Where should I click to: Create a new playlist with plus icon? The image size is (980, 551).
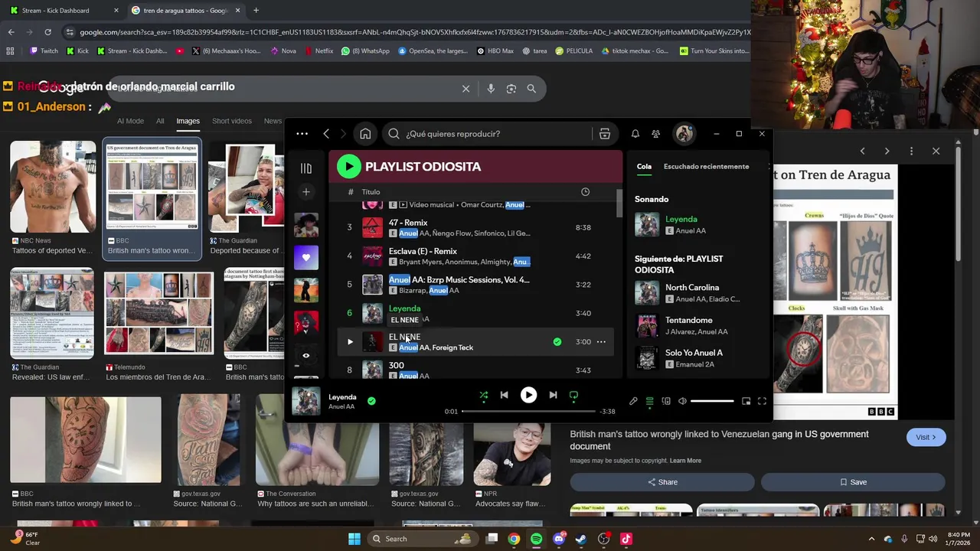(305, 192)
